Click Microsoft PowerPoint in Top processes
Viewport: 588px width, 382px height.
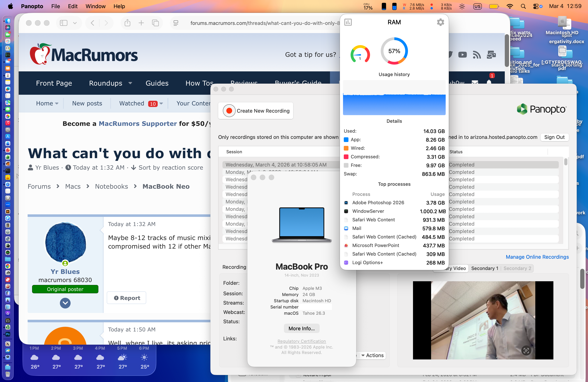point(395,245)
